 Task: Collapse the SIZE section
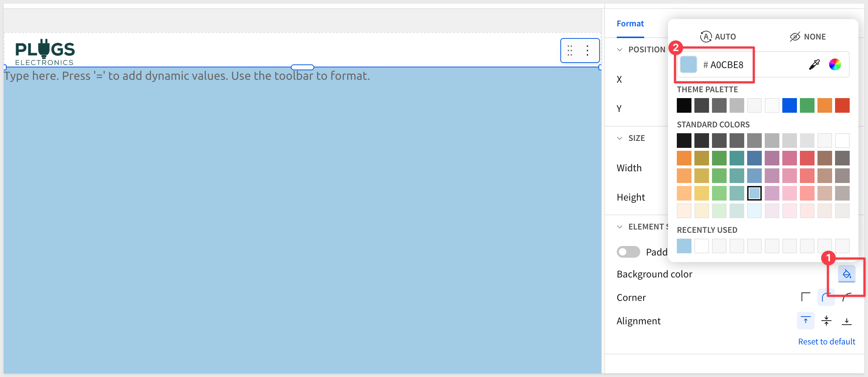(x=620, y=138)
